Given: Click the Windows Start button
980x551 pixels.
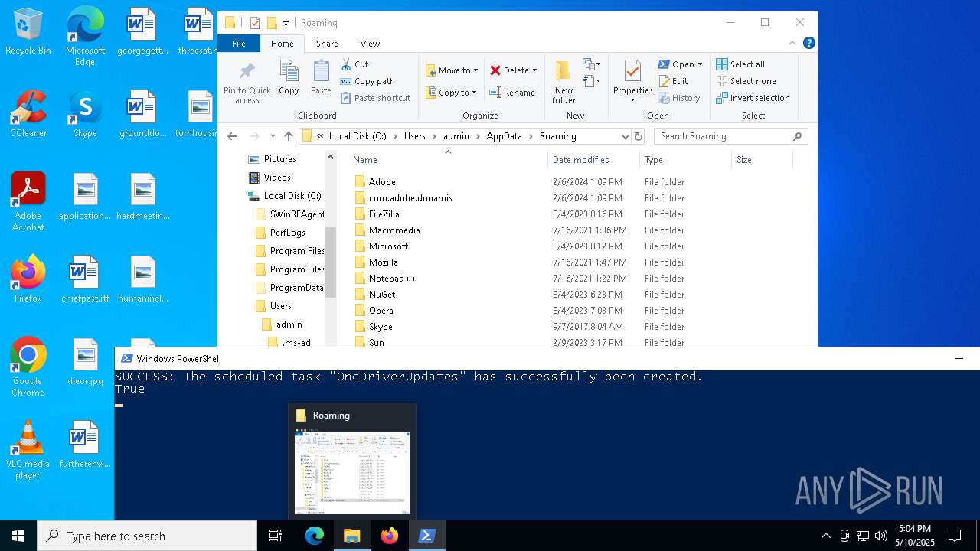Looking at the screenshot, I should [x=18, y=536].
